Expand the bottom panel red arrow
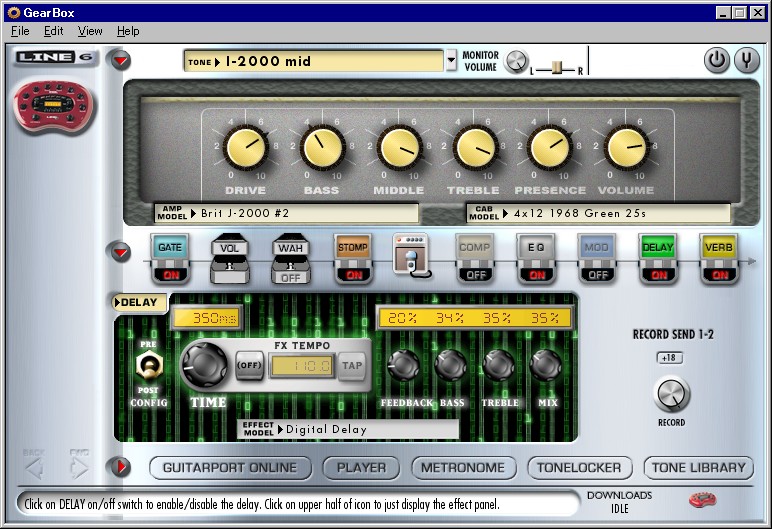 point(121,466)
